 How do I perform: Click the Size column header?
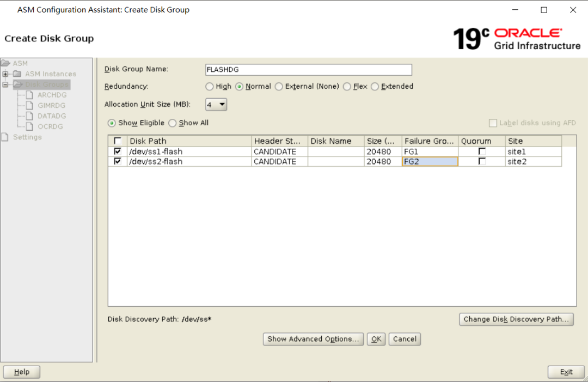pos(383,141)
